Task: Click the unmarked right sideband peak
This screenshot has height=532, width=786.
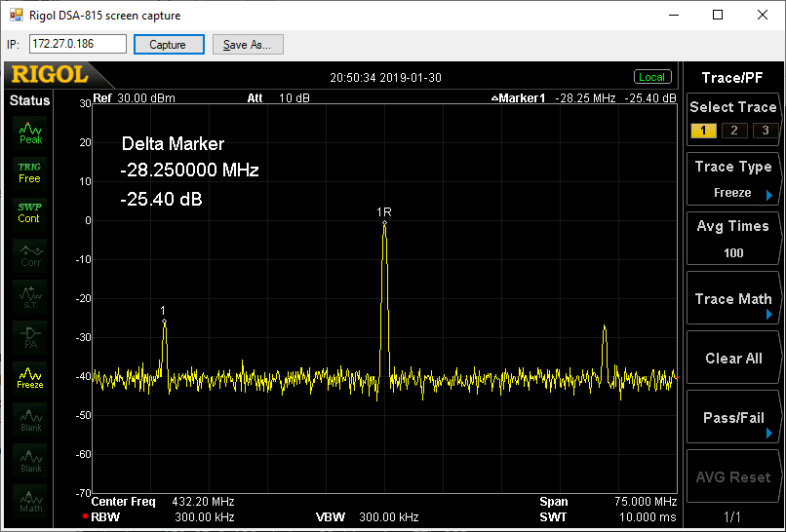Action: tap(605, 326)
